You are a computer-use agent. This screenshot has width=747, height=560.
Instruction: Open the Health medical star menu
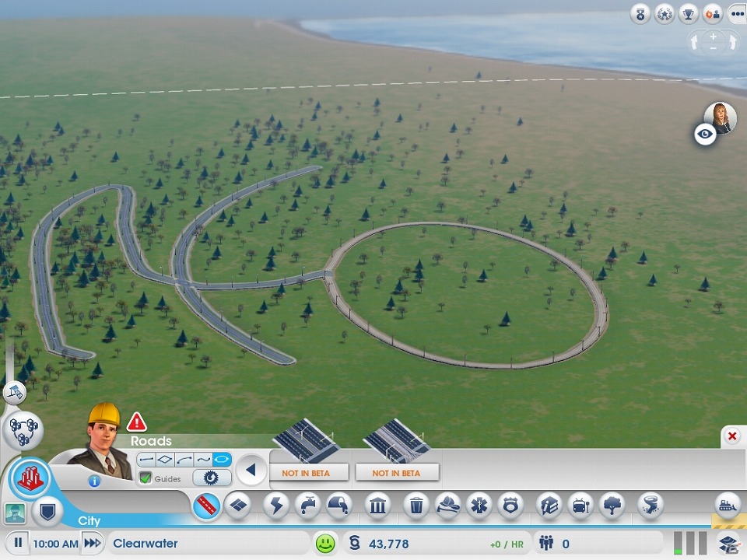[x=479, y=506]
